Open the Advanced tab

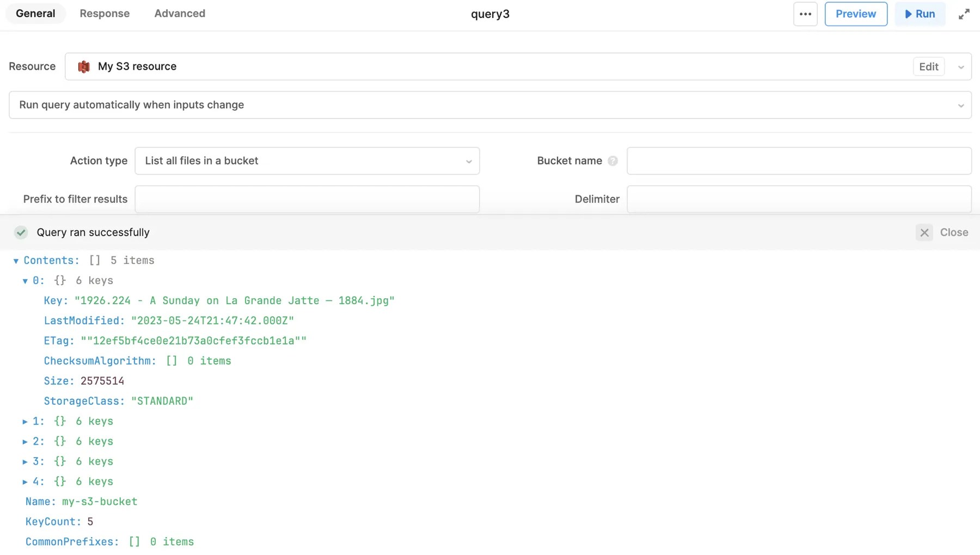click(x=180, y=14)
